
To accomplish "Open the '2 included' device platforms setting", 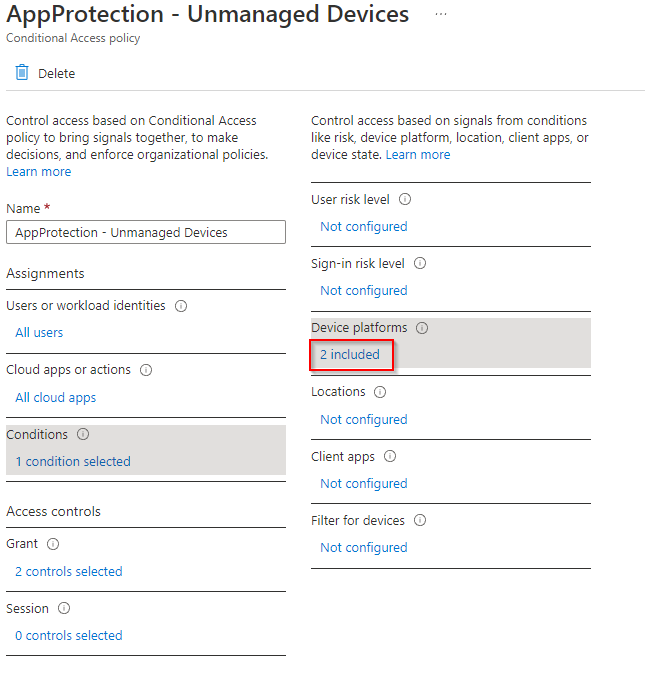I will (x=350, y=354).
